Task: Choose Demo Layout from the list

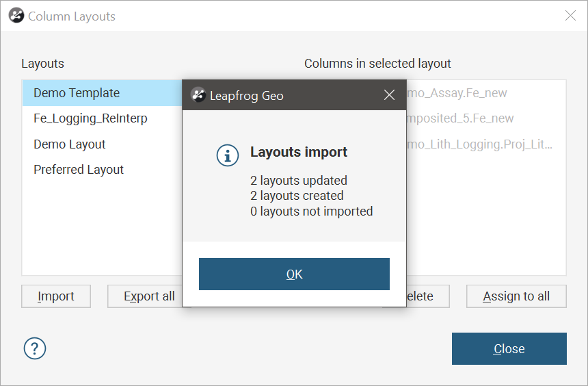Action: [70, 144]
